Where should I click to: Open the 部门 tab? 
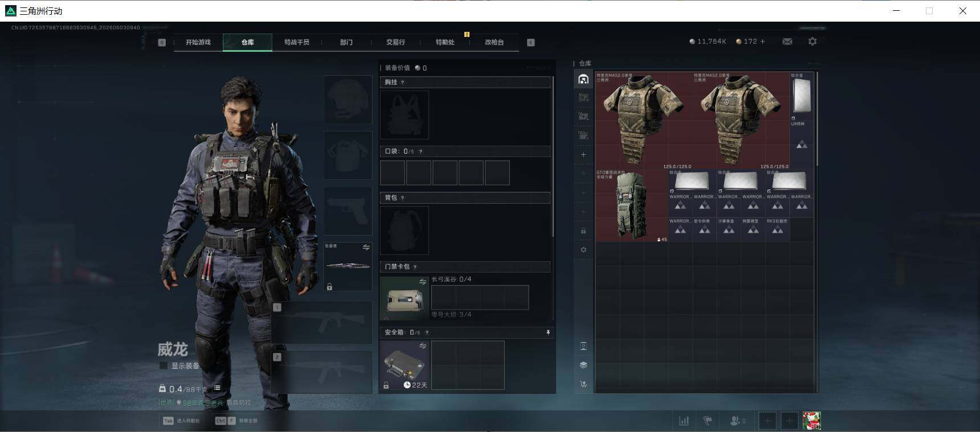[x=346, y=42]
